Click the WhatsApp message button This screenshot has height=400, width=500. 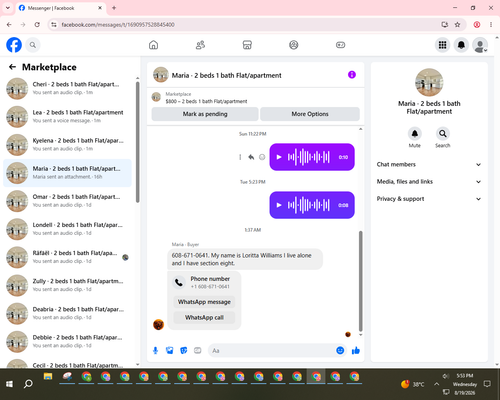pos(204,302)
